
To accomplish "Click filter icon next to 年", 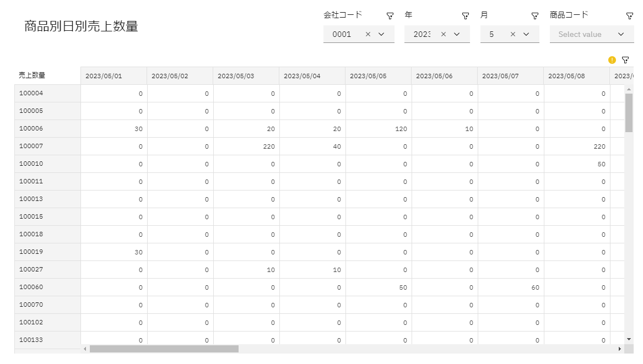I will 465,16.
